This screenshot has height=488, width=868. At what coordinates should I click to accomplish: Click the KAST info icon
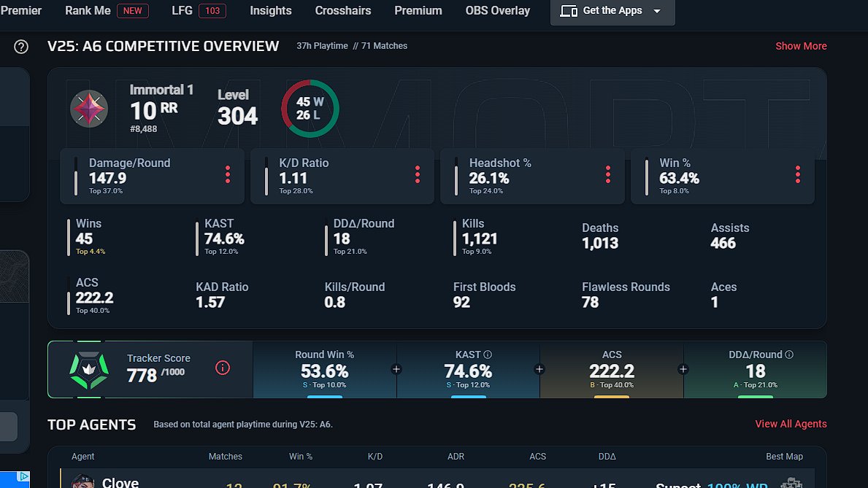pos(488,355)
